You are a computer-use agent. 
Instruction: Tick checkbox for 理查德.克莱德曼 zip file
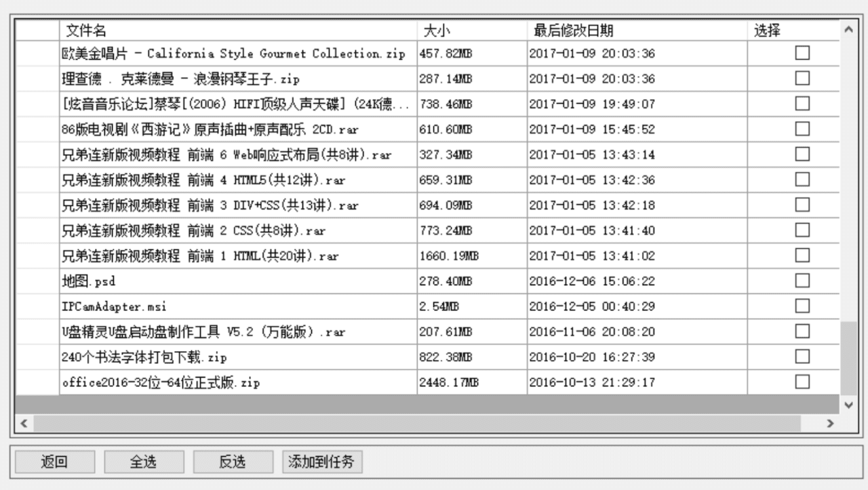point(802,79)
